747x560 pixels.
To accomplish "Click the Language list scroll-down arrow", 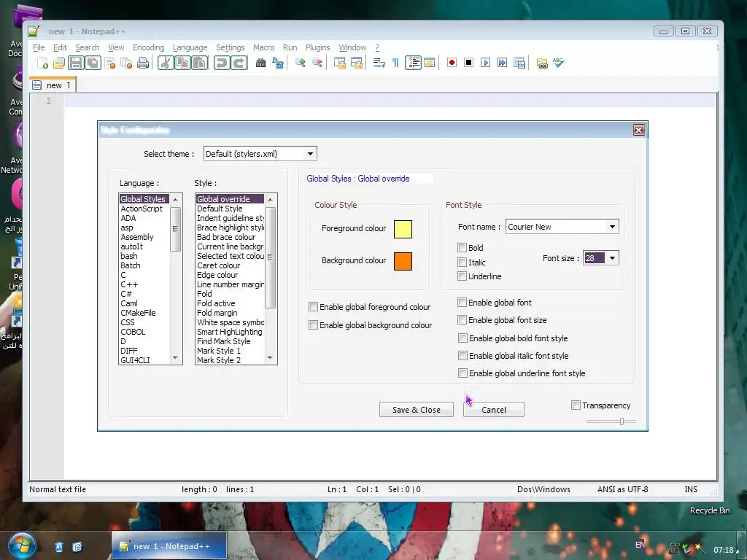I will click(175, 358).
